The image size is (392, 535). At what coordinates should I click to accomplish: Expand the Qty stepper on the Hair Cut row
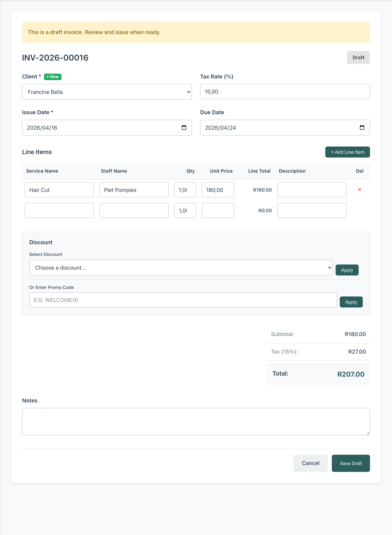(192, 190)
